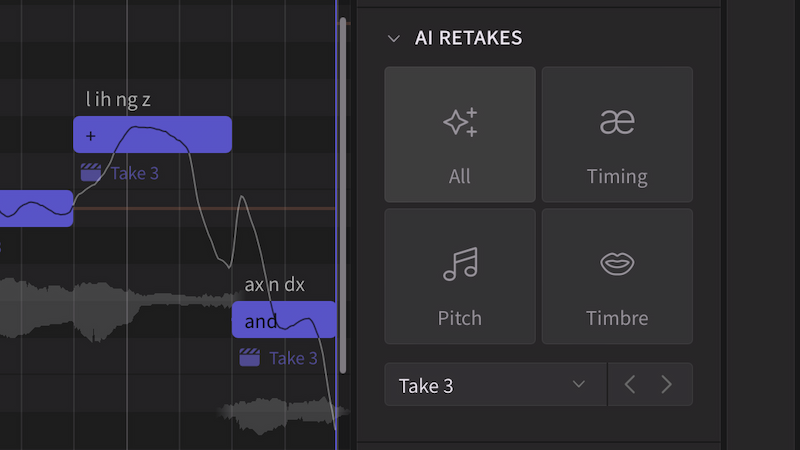
Task: Go to the previous take arrow
Action: tap(630, 385)
